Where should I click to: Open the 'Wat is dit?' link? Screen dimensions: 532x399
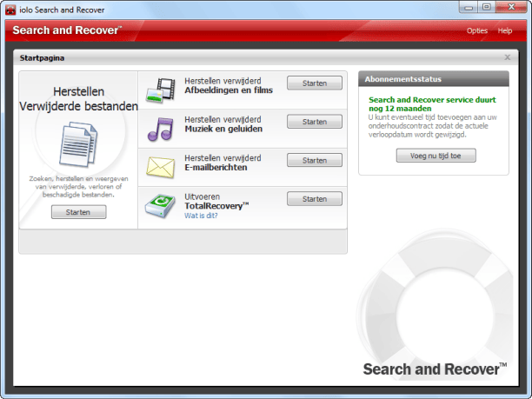pyautogui.click(x=201, y=216)
